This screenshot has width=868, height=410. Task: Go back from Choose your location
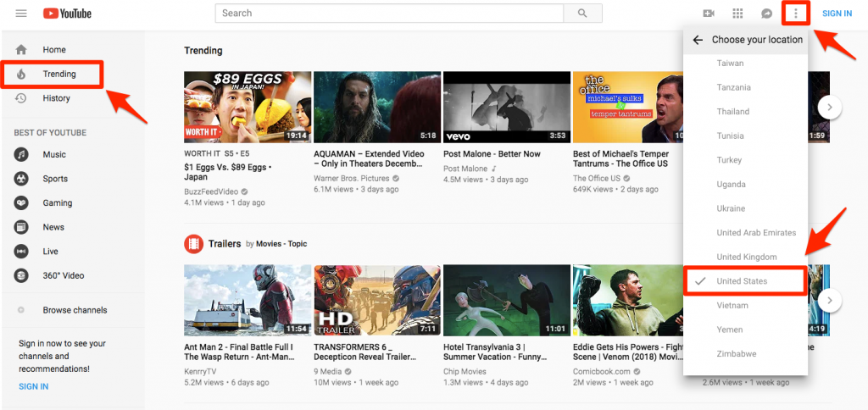coord(698,40)
